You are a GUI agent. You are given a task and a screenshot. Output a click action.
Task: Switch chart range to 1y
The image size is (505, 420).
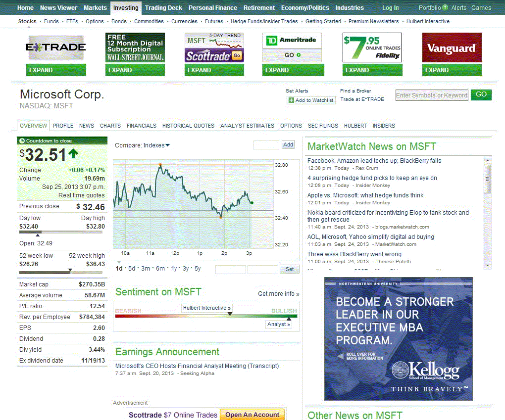[174, 269]
